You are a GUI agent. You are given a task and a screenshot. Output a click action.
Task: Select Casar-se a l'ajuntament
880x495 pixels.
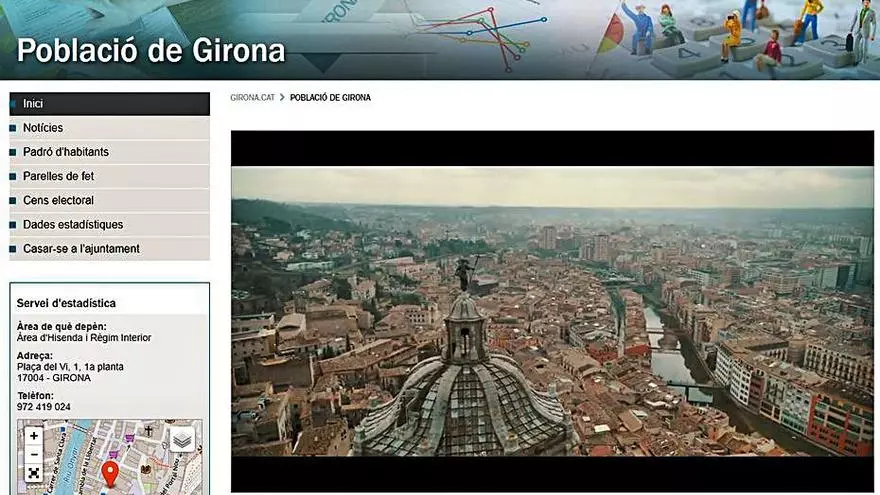tap(81, 248)
